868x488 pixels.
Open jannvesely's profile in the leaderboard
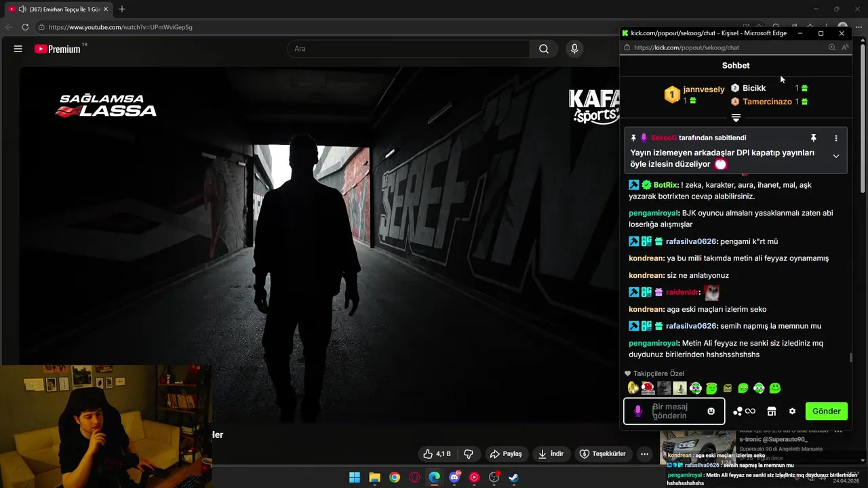pos(704,89)
